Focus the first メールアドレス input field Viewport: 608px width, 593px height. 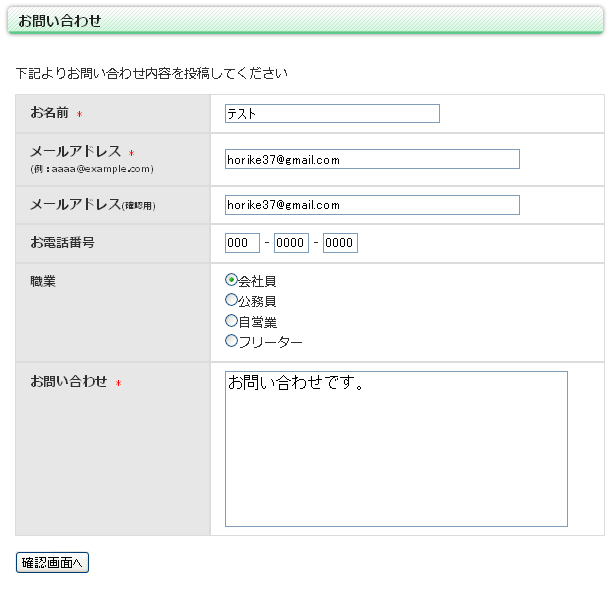[x=372, y=160]
